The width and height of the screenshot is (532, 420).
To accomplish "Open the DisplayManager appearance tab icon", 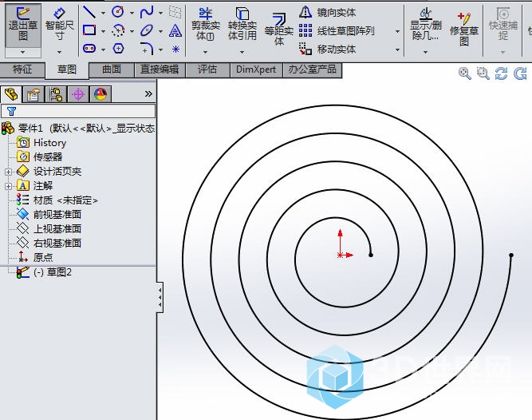I will pyautogui.click(x=100, y=94).
